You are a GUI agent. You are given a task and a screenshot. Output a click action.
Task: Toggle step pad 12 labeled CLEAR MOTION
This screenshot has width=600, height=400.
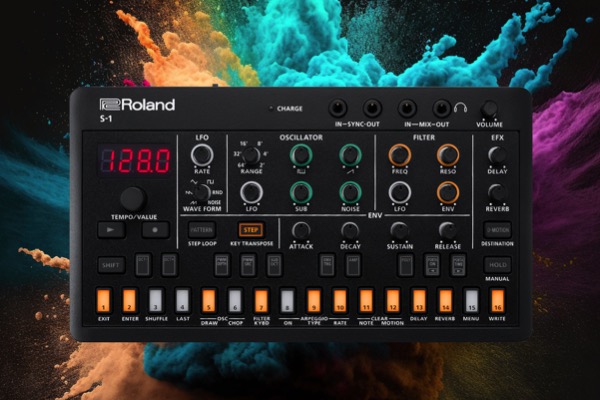coord(392,300)
